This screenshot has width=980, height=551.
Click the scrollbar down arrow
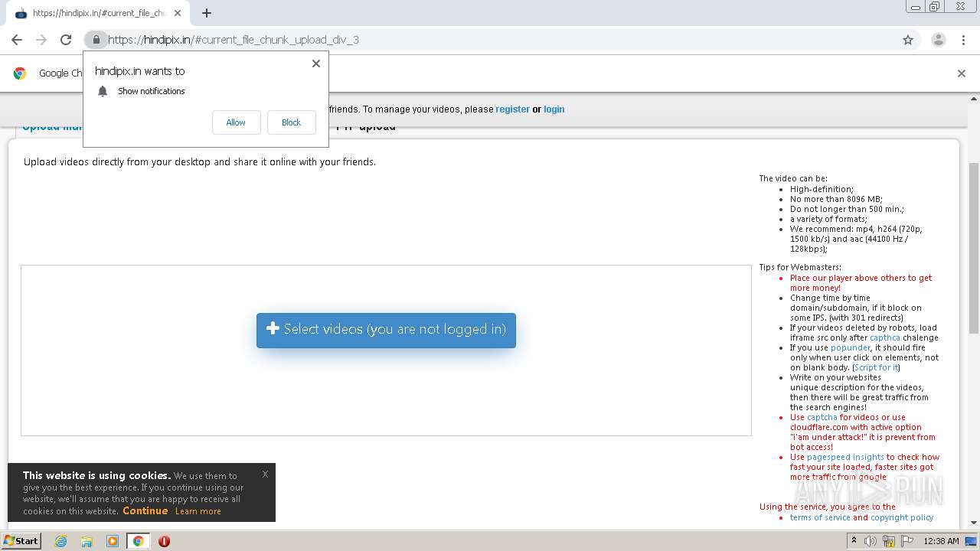pos(974,523)
